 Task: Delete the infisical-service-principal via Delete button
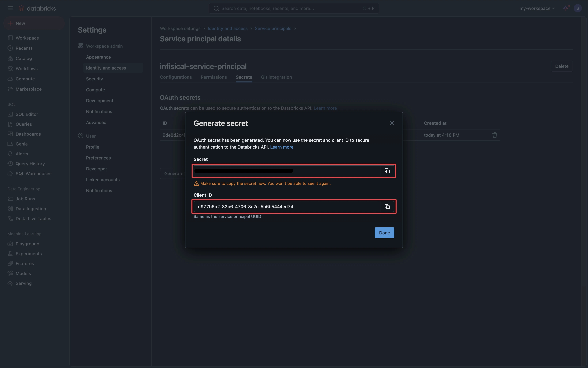562,66
